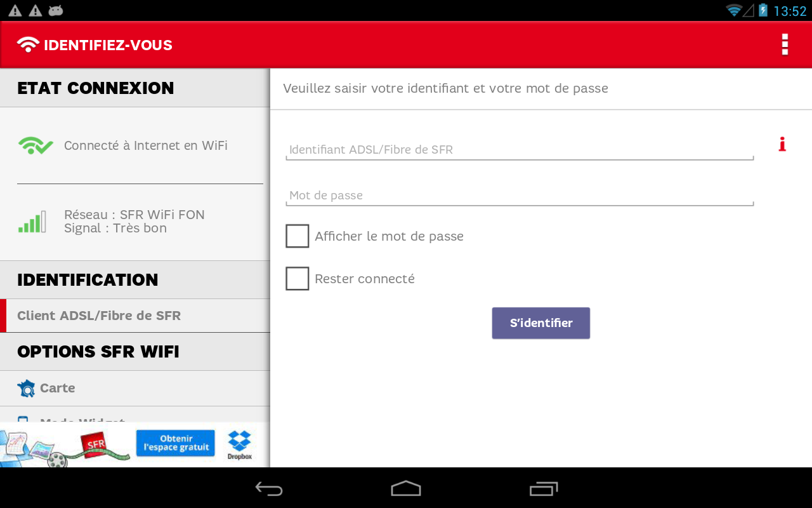Tap the Android back navigation button

pyautogui.click(x=269, y=488)
